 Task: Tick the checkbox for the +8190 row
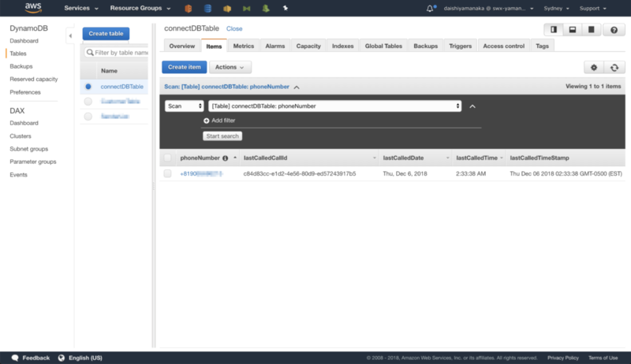(x=167, y=173)
